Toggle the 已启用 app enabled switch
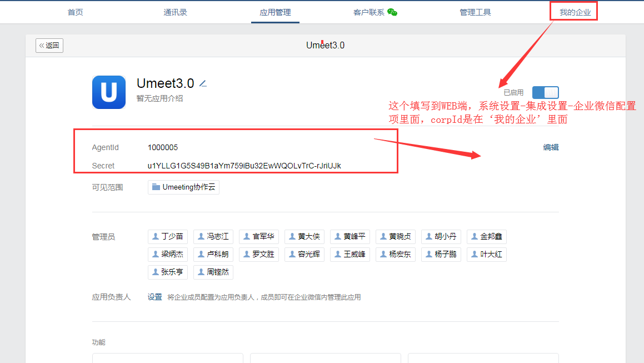Screen dimensions: 644x363 545,93
